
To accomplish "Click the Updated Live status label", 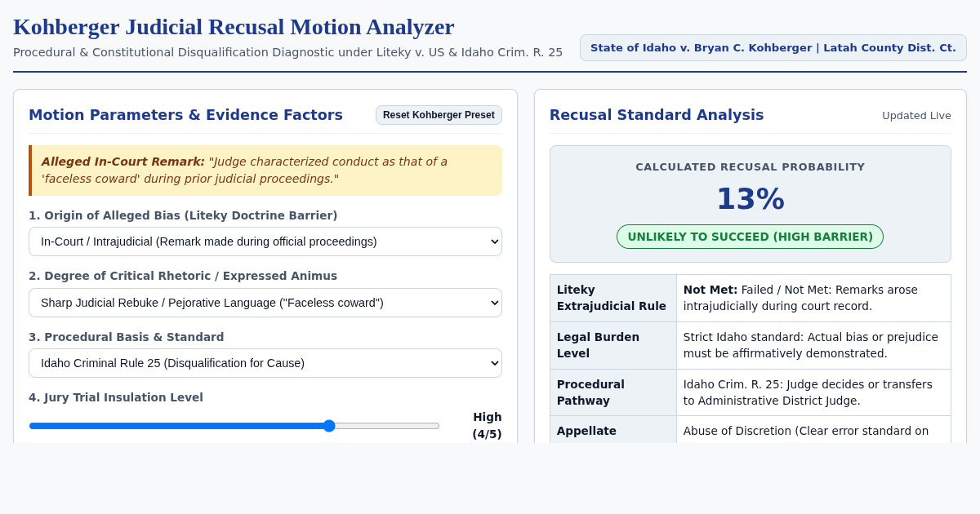I will coord(916,116).
